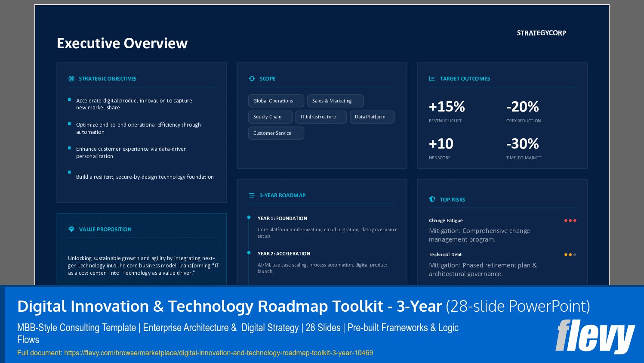Toggle the Data Platform scope chip
The width and height of the screenshot is (644, 363).
pos(372,116)
